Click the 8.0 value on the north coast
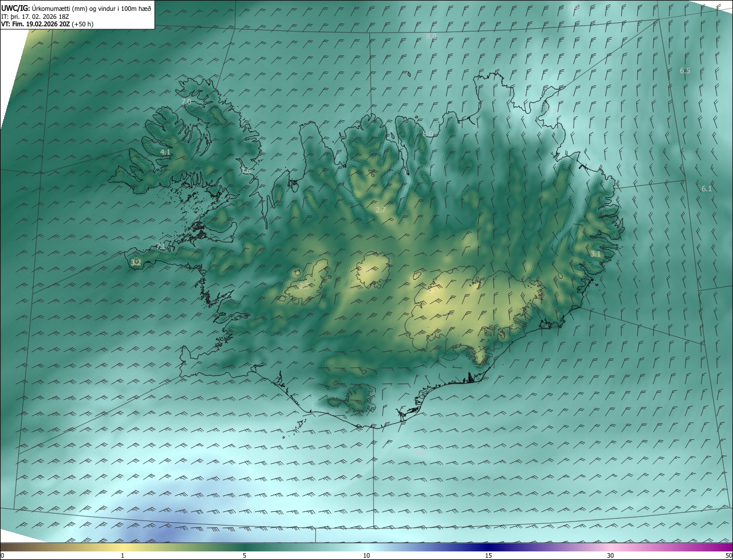Image resolution: width=733 pixels, height=560 pixels. (428, 133)
